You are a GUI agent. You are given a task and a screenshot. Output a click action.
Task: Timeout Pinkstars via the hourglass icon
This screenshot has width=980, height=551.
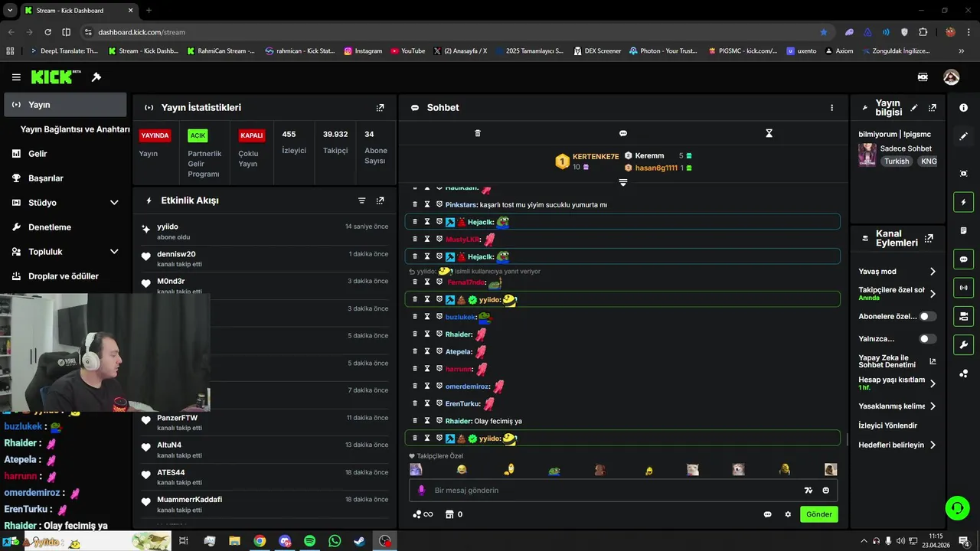point(427,204)
